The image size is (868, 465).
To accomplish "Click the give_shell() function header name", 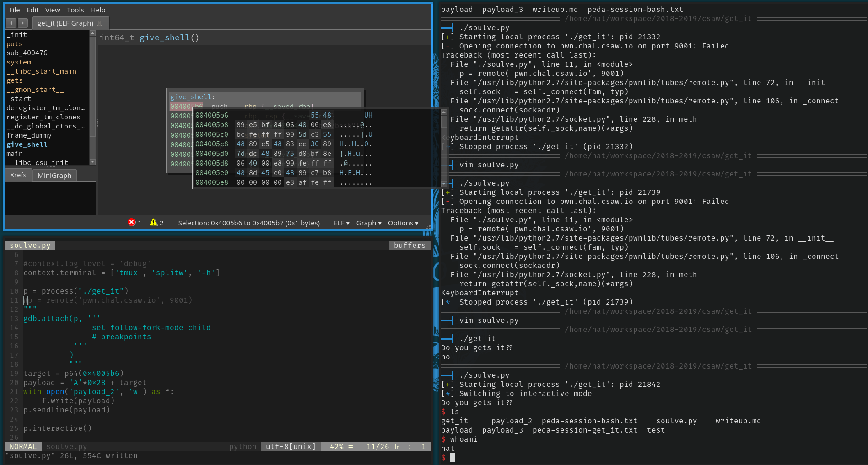I will point(169,37).
